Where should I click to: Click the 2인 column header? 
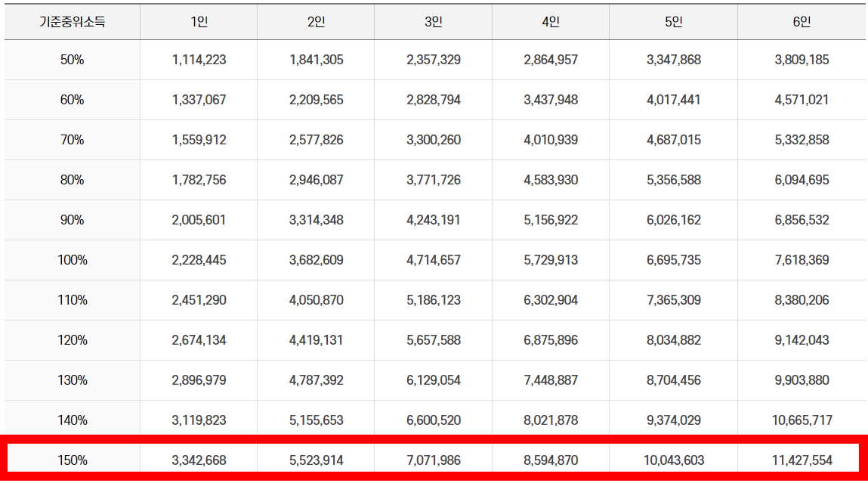pyautogui.click(x=316, y=22)
